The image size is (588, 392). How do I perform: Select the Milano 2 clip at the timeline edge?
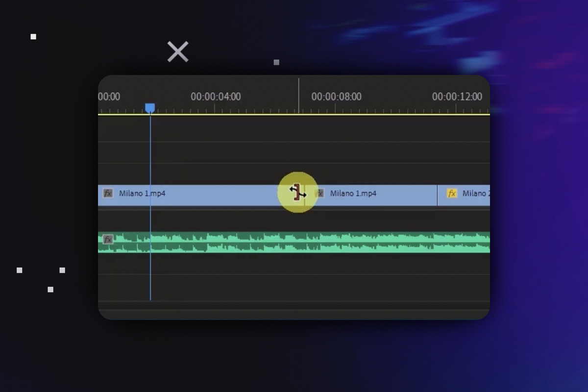pos(464,195)
